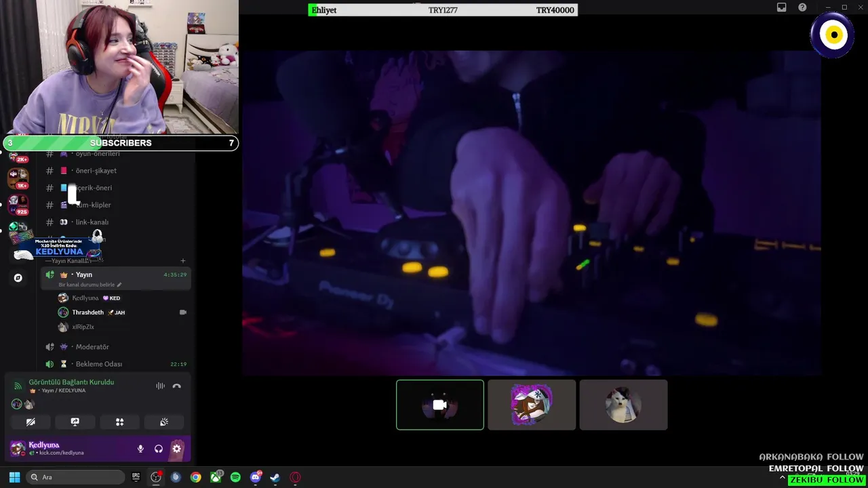This screenshot has width=868, height=488.
Task: Expand the system tray hidden icons chevron
Action: [782, 479]
